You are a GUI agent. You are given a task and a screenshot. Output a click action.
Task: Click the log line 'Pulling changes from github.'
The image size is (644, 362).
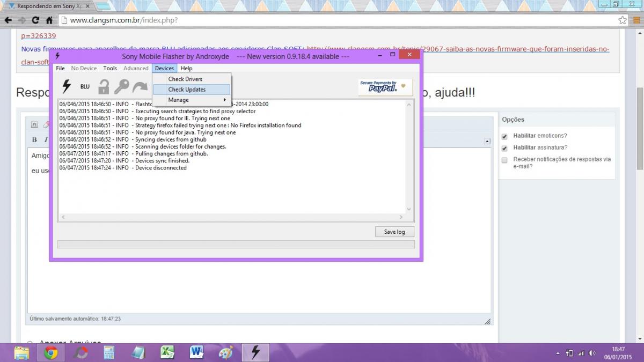[x=134, y=154]
